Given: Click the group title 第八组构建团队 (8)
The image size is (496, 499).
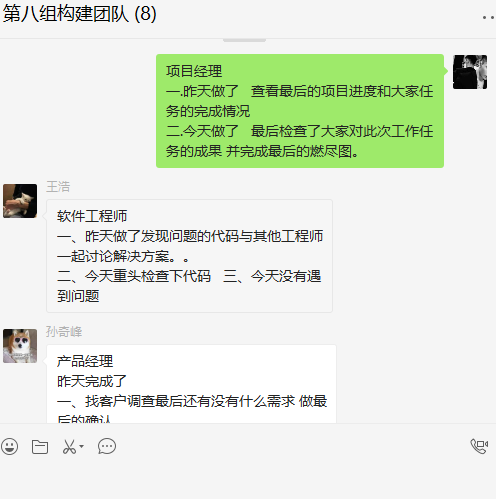Looking at the screenshot, I should point(80,14).
